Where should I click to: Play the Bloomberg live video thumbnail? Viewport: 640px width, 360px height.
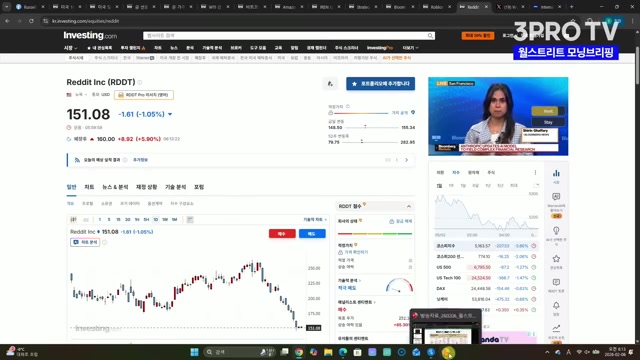498,116
